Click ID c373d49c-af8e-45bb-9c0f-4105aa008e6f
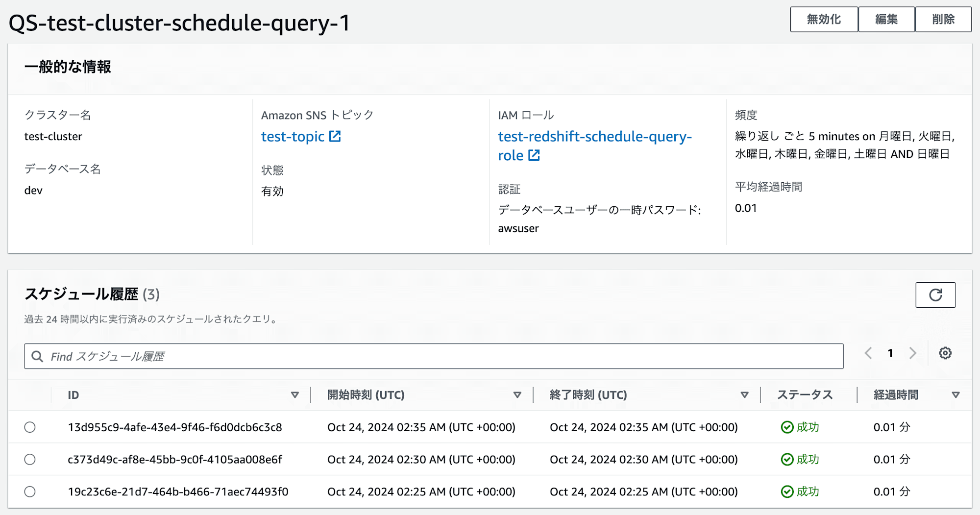 tap(175, 460)
